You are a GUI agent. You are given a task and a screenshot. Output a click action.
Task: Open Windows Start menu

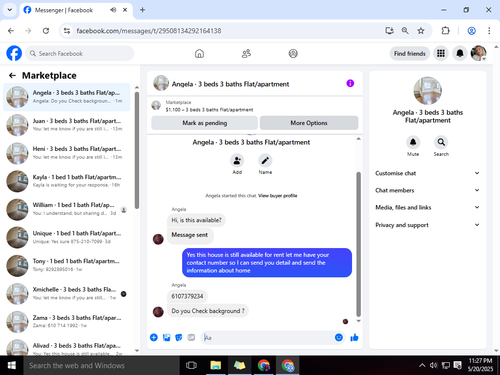pyautogui.click(x=12, y=365)
